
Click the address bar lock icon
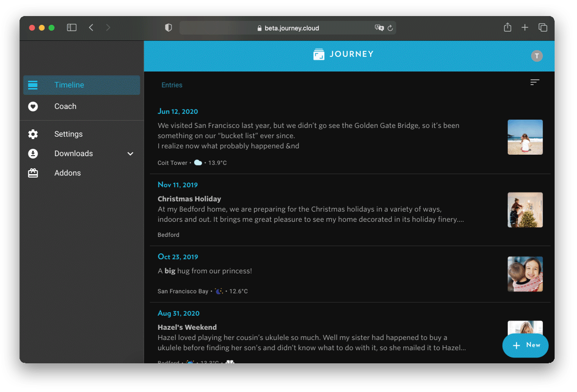pos(260,28)
